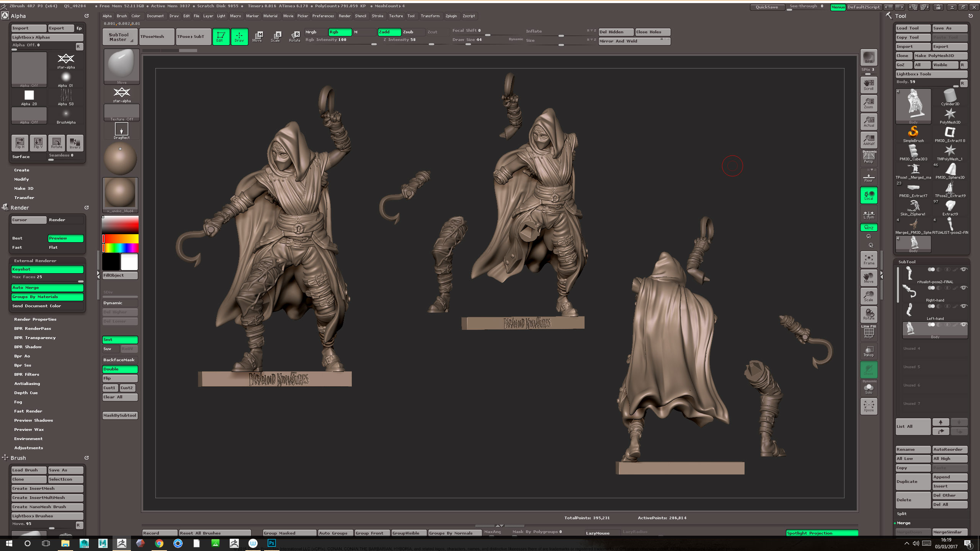The height and width of the screenshot is (551, 980).
Task: Click Make PolyMesh3D button
Action: [x=941, y=56]
